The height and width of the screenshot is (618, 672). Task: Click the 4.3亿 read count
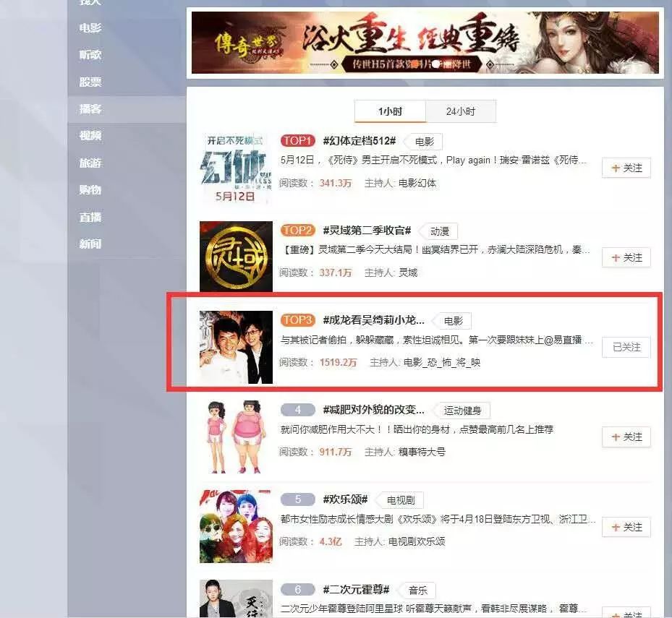pos(331,542)
